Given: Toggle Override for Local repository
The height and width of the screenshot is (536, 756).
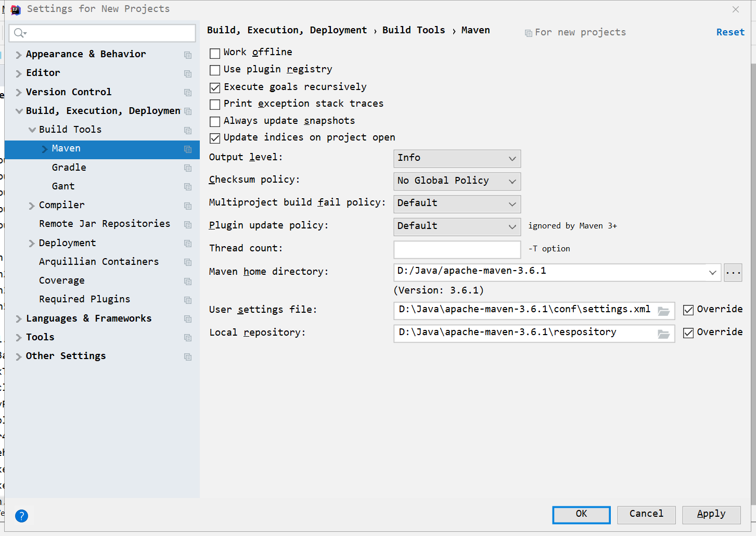Looking at the screenshot, I should [688, 333].
